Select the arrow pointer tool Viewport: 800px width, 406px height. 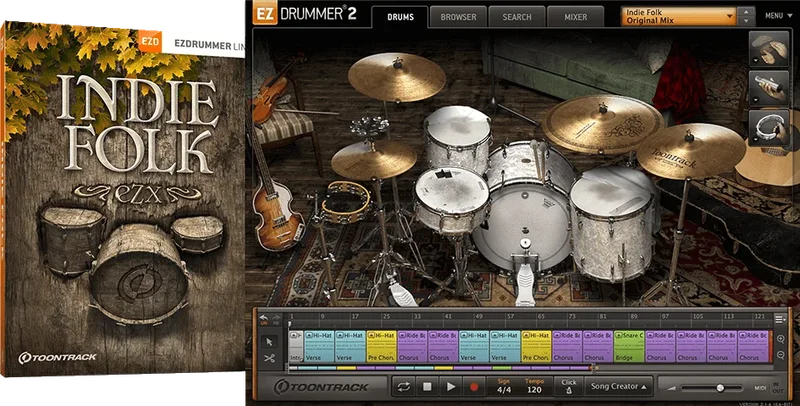click(270, 341)
